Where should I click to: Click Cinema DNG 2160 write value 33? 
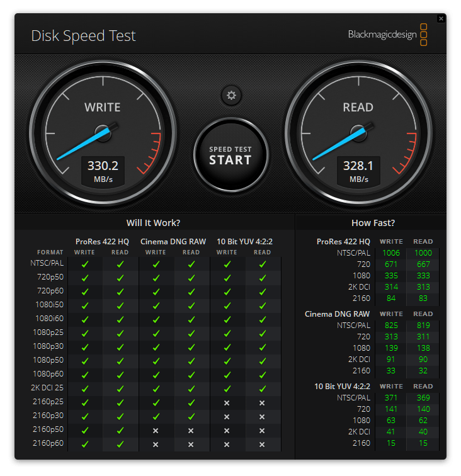(391, 371)
